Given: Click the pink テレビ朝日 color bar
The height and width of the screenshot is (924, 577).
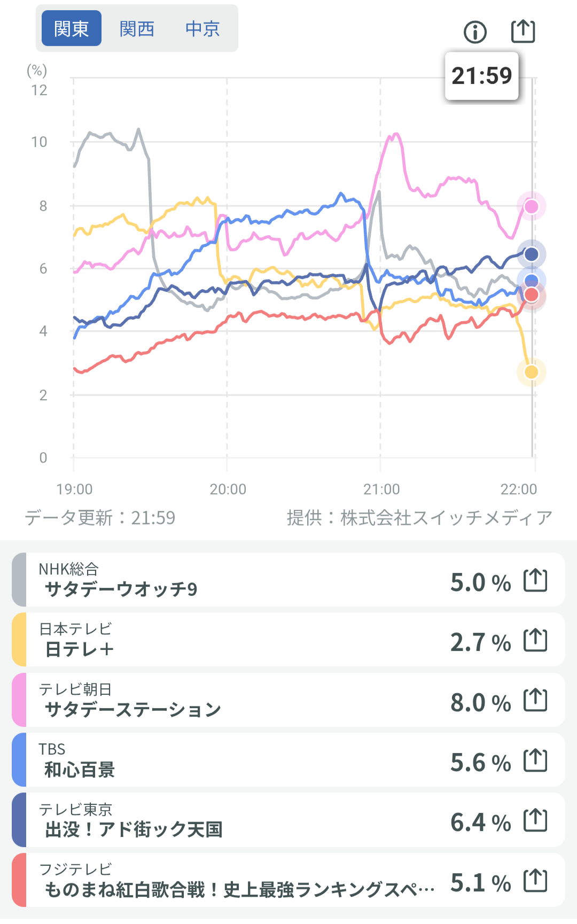Looking at the screenshot, I should tap(19, 700).
